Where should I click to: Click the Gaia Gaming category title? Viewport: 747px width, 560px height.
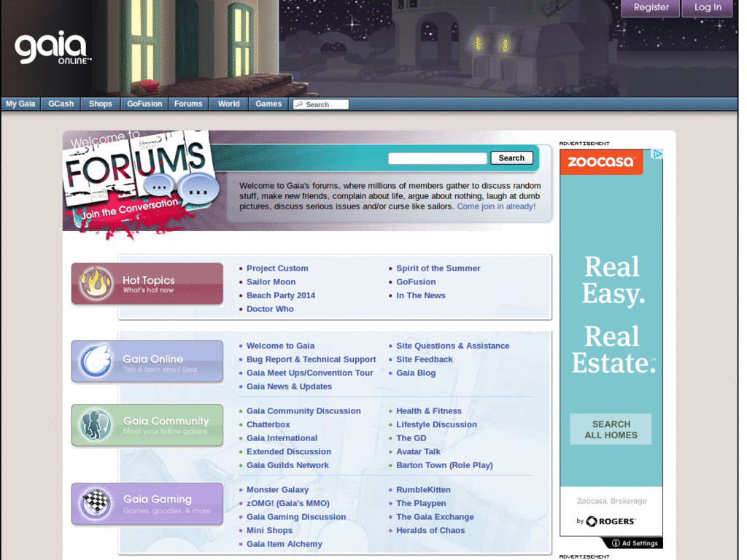[x=158, y=499]
